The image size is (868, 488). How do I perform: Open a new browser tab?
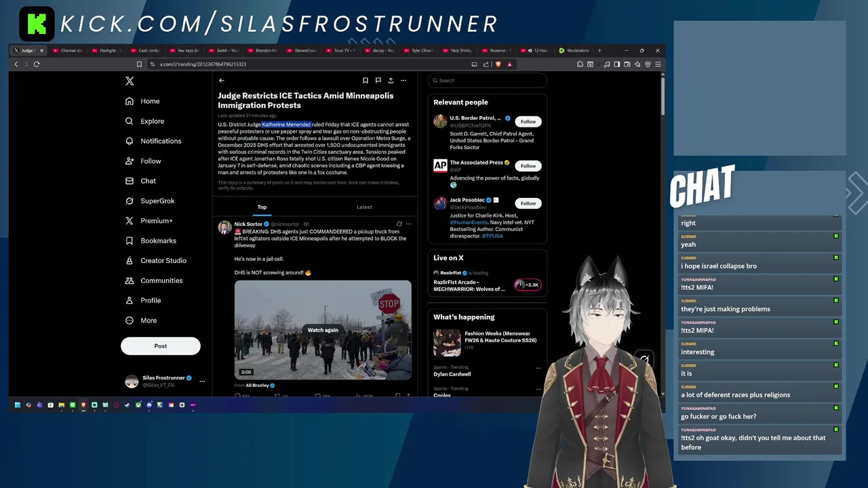(x=599, y=50)
